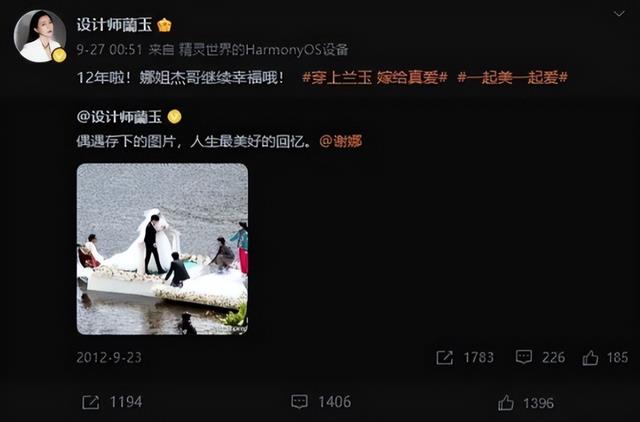640x422 pixels.
Task: Click the yellow verified badge on the avatar
Action: (x=60, y=55)
